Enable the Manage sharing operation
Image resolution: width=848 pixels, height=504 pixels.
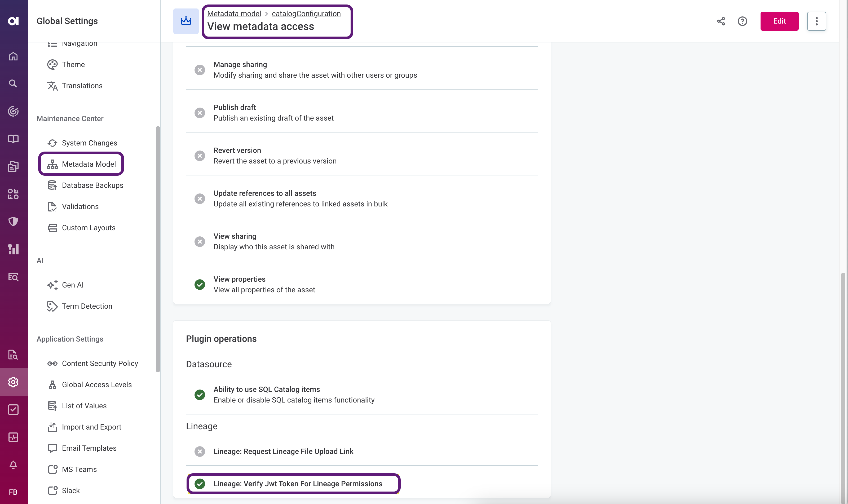click(200, 70)
